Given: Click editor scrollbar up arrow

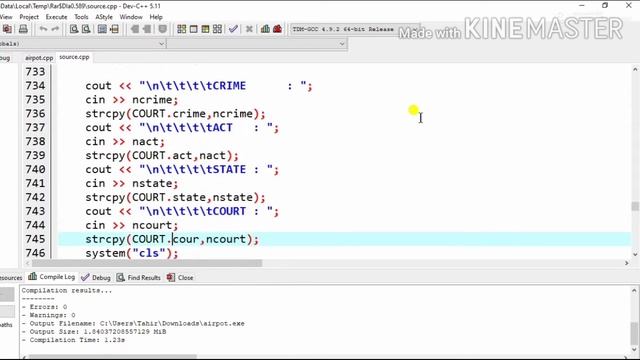Looking at the screenshot, I should (635, 70).
